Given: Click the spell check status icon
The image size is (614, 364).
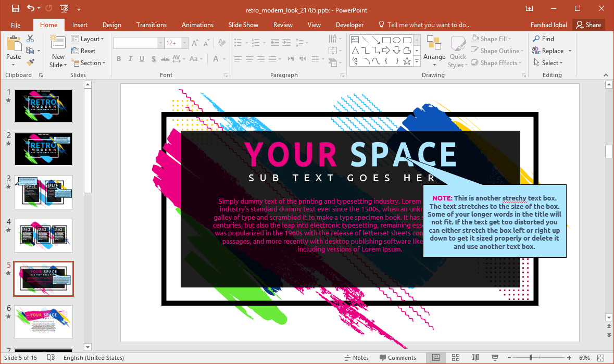Looking at the screenshot, I should 51,357.
